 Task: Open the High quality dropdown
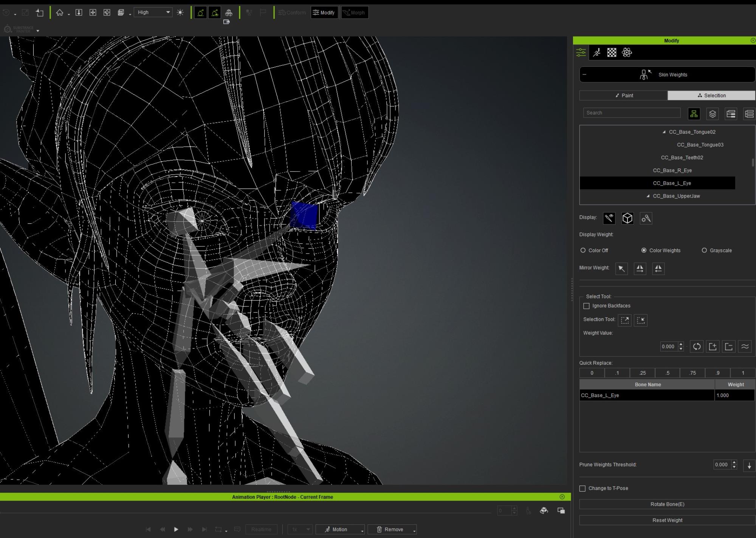[x=153, y=12]
